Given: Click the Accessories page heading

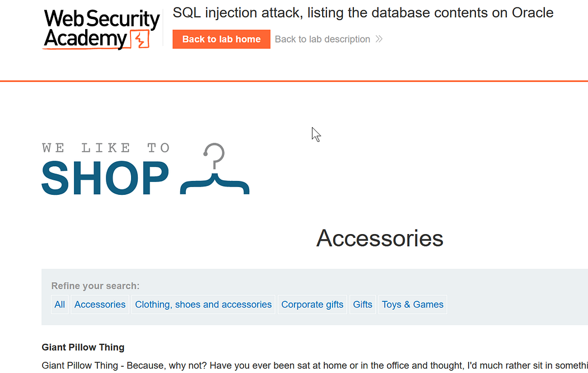Looking at the screenshot, I should pos(380,239).
